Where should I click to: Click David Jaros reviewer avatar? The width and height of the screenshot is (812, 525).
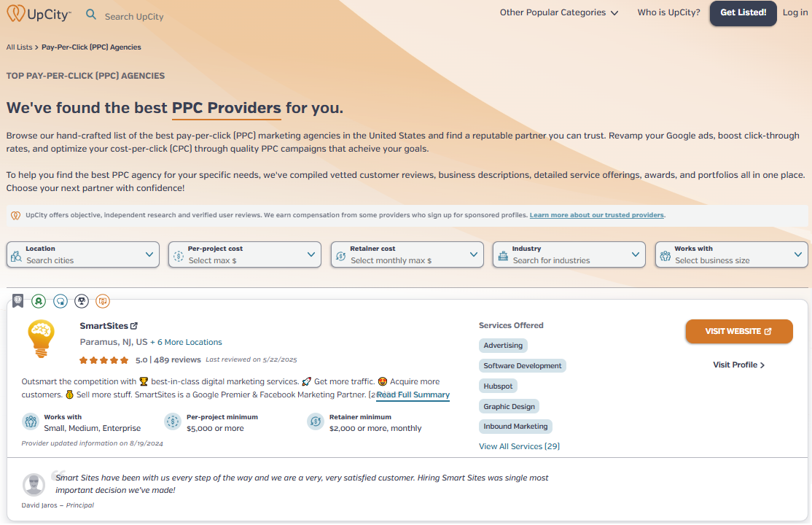tap(34, 485)
